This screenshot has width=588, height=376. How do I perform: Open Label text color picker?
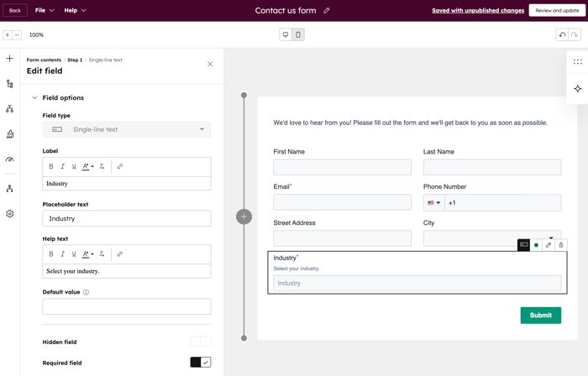click(x=87, y=166)
